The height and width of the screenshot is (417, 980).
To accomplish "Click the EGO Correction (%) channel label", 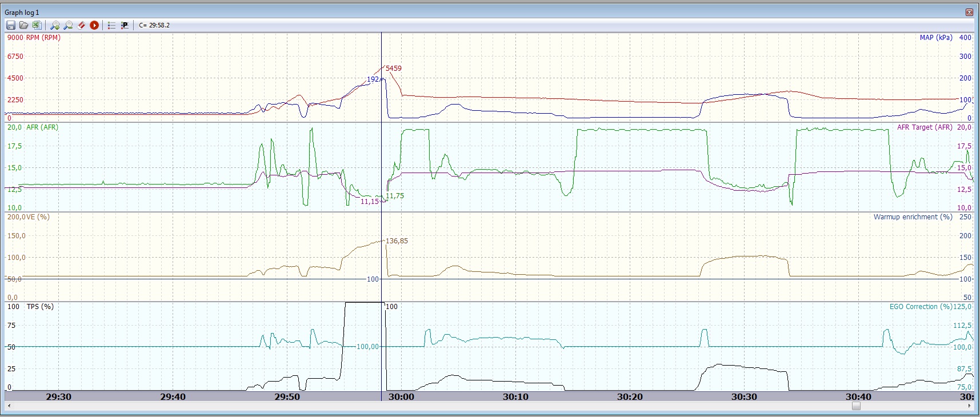I will point(920,307).
